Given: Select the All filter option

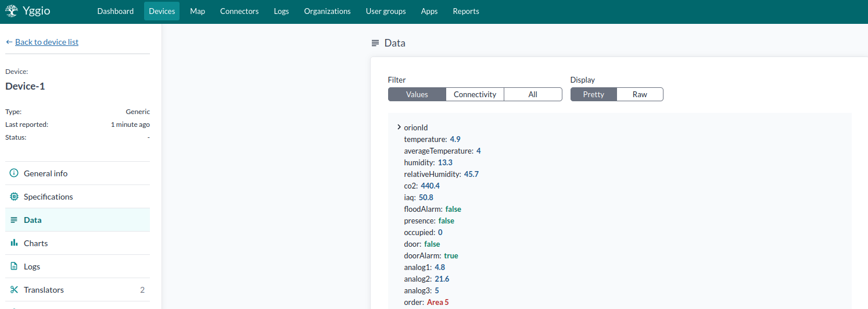Looking at the screenshot, I should [533, 94].
